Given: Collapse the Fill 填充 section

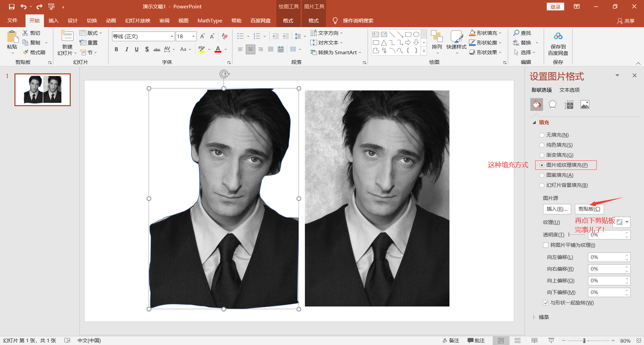Looking at the screenshot, I should [x=534, y=123].
